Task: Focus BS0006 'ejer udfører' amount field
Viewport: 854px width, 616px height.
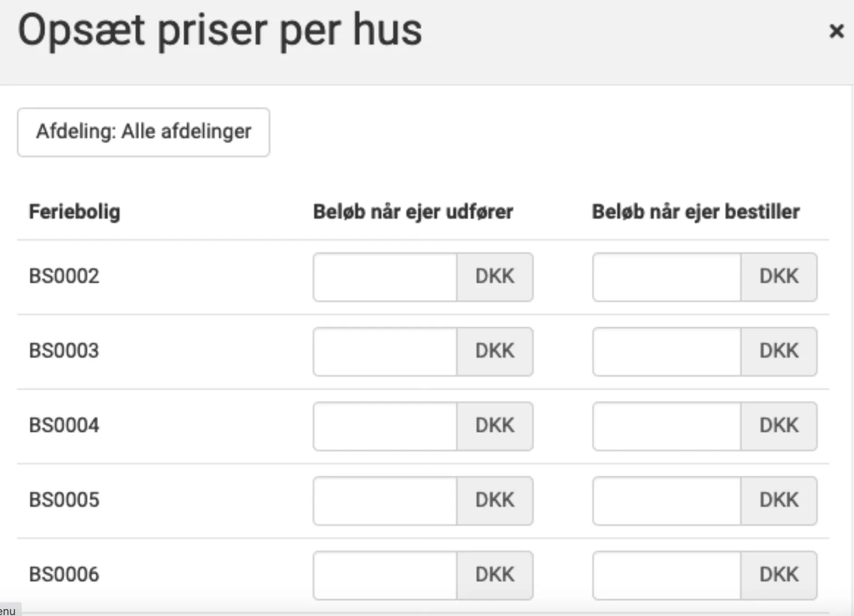Action: coord(385,575)
